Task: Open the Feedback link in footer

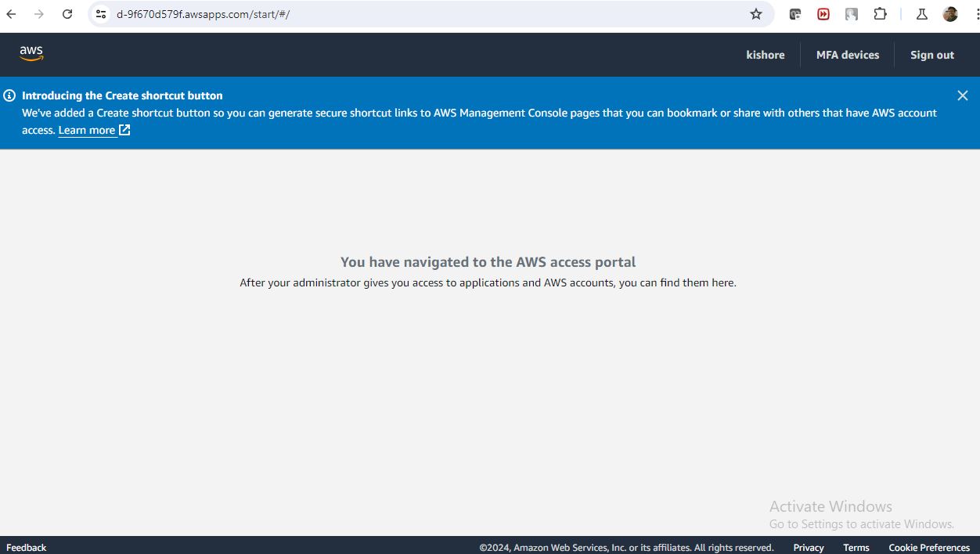Action: pyautogui.click(x=27, y=547)
